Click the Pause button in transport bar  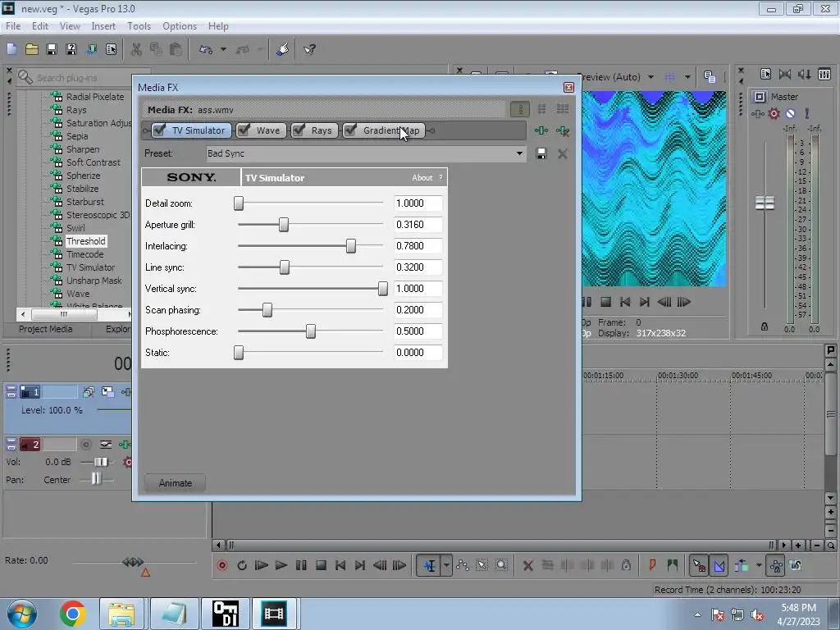[301, 565]
